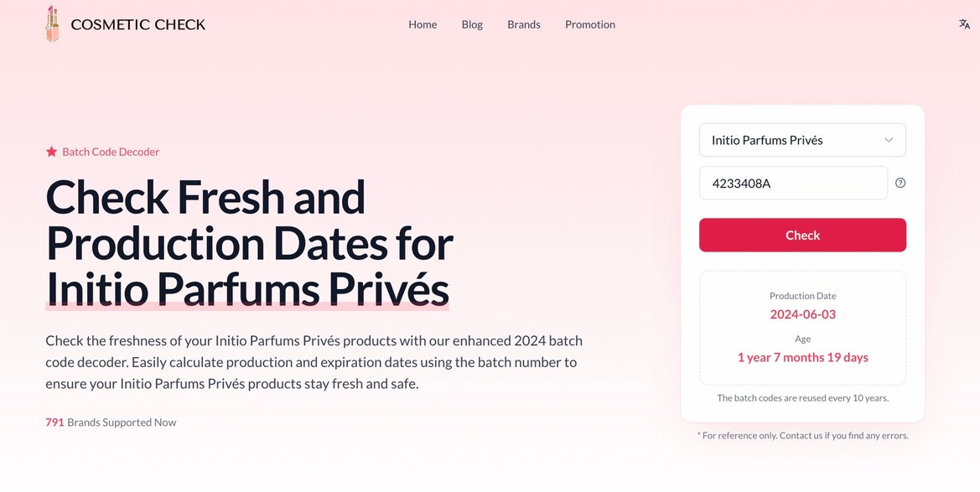
Task: Click the age result text
Action: pyautogui.click(x=802, y=357)
